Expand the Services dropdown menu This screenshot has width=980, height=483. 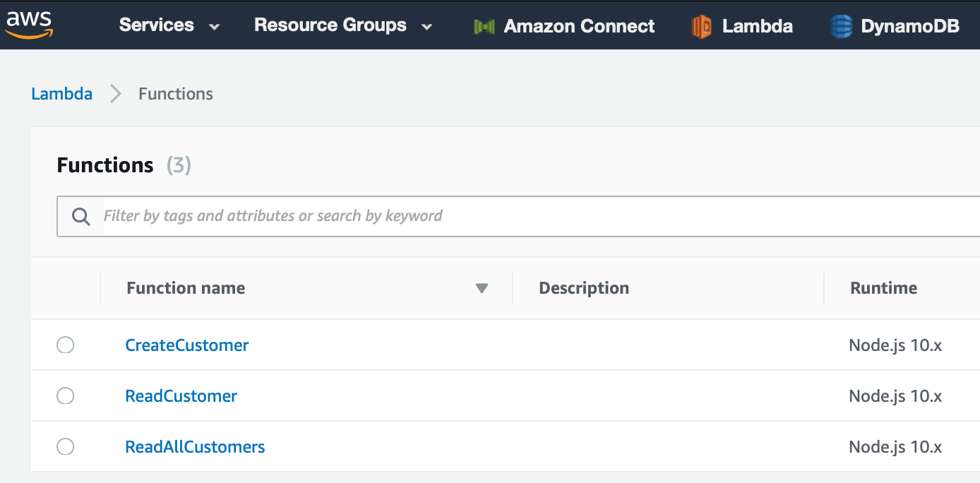click(169, 25)
